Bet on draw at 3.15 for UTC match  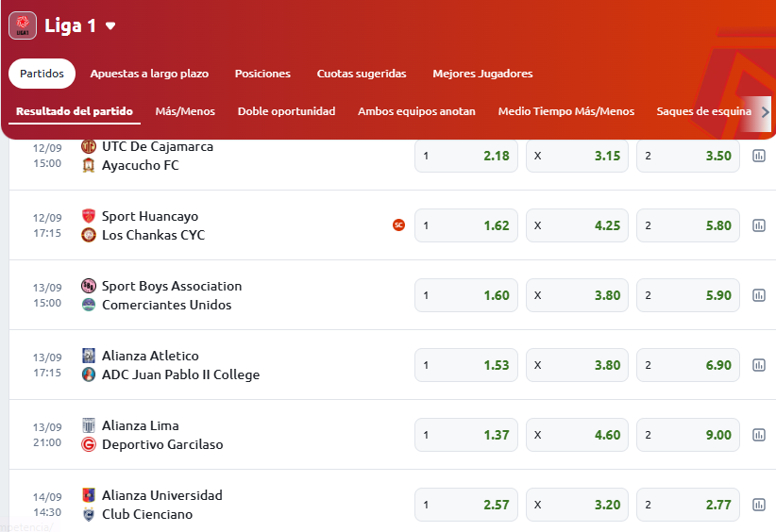pos(577,156)
